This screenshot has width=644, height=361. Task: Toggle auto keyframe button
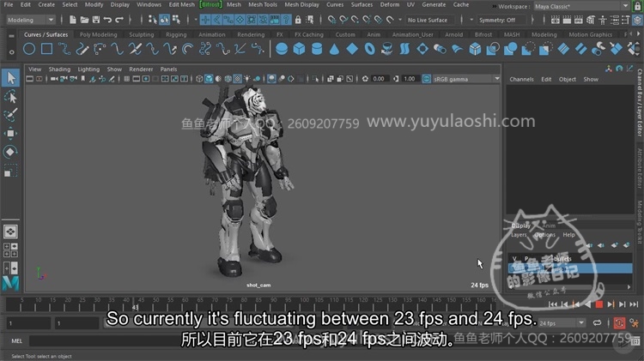click(619, 323)
